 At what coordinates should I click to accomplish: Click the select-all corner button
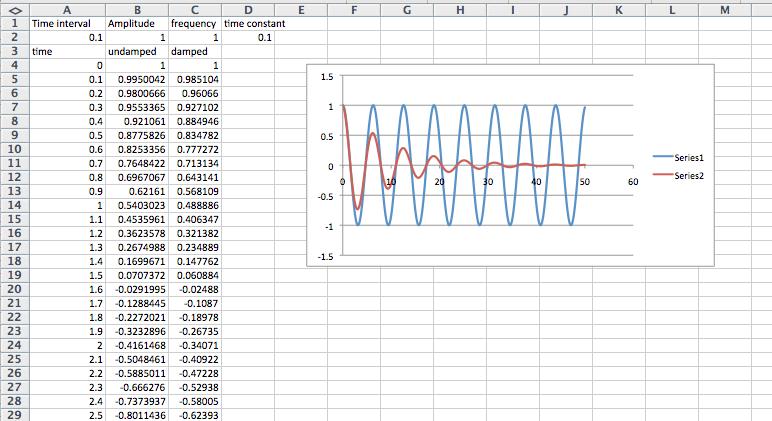point(15,10)
